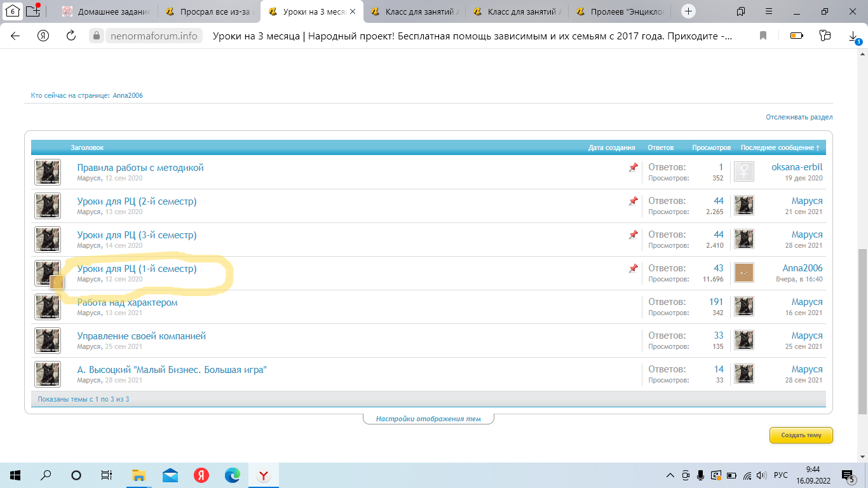
Task: Open downloads with the download arrow icon
Action: click(855, 37)
